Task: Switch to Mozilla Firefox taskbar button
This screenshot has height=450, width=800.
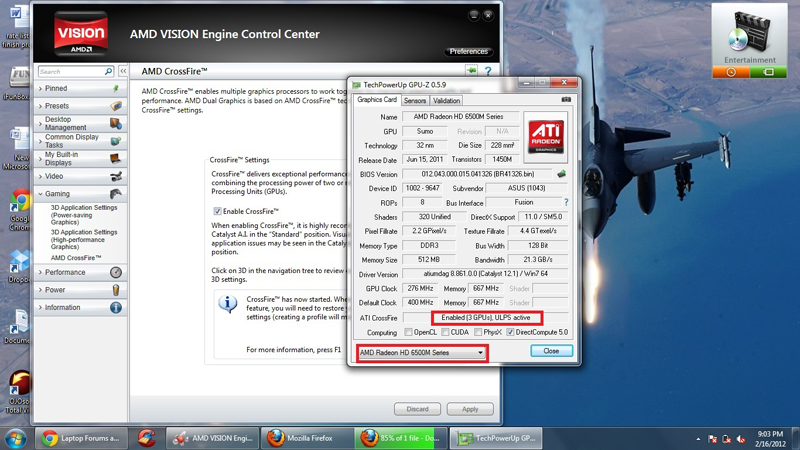Action: [307, 438]
